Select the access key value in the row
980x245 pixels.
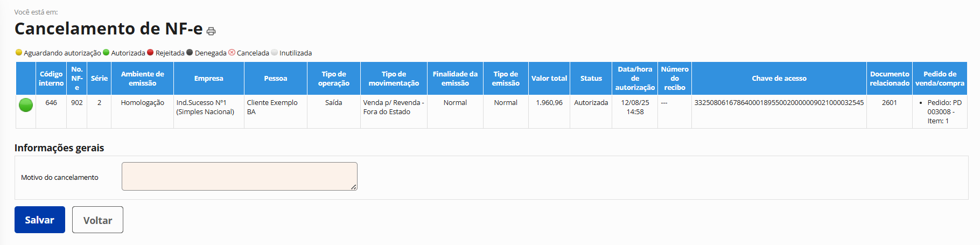779,102
